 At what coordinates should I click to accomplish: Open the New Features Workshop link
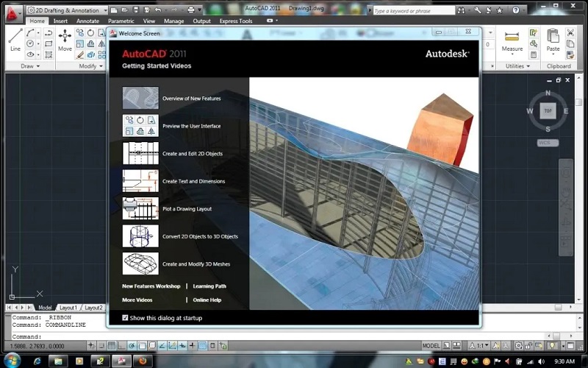click(x=151, y=286)
